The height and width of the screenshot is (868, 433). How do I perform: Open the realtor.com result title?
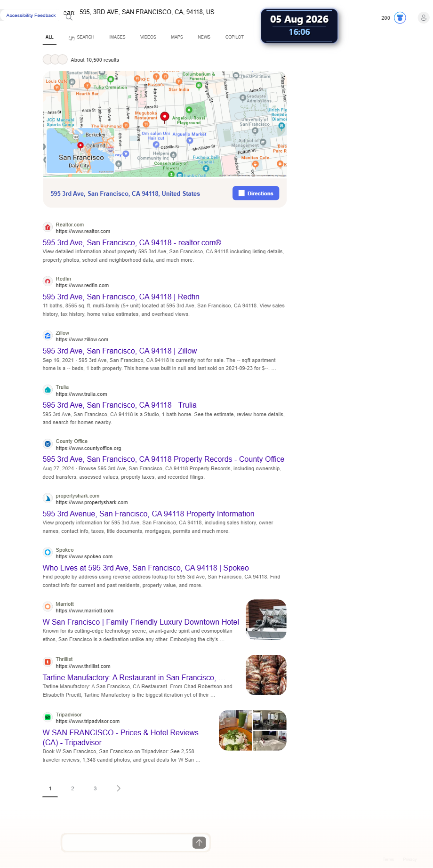tap(132, 243)
